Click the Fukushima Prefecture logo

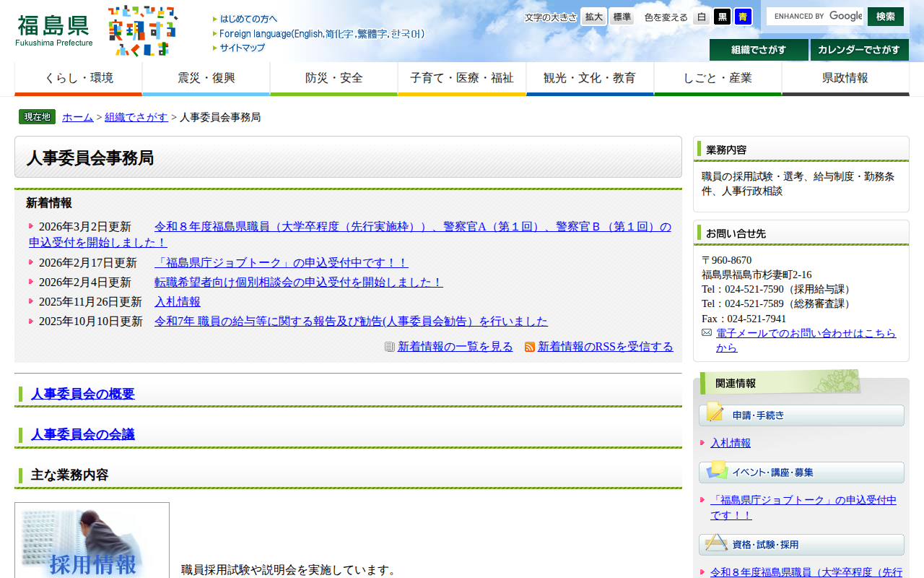tap(54, 30)
